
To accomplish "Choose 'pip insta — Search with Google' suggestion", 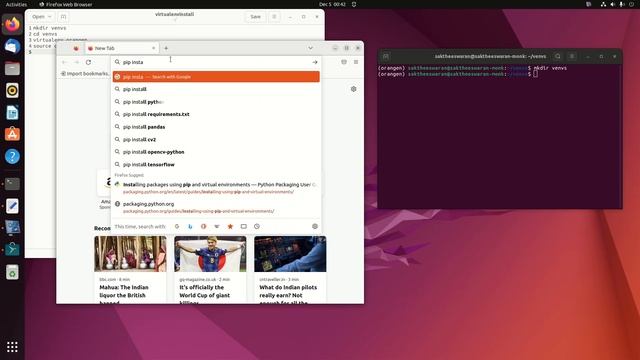I will click(216, 77).
